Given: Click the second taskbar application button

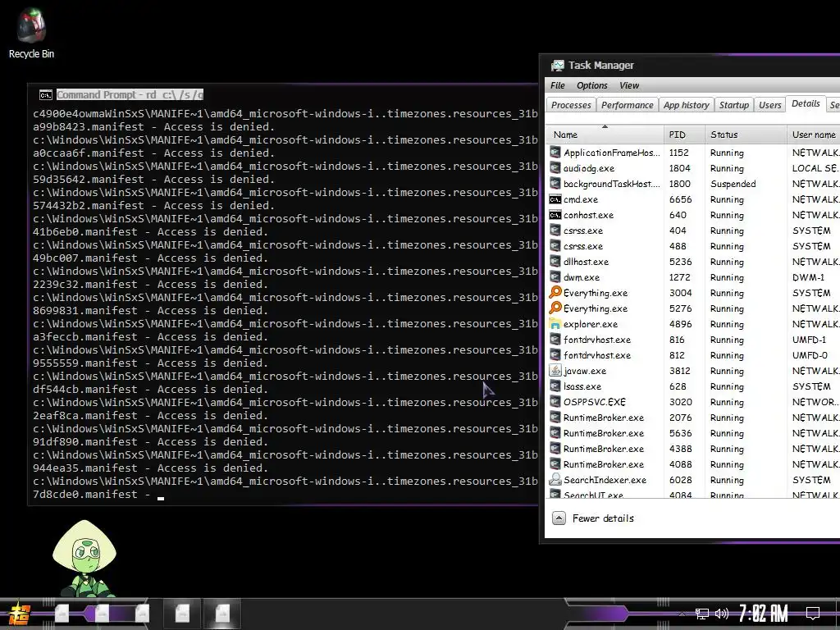Looking at the screenshot, I should click(103, 613).
